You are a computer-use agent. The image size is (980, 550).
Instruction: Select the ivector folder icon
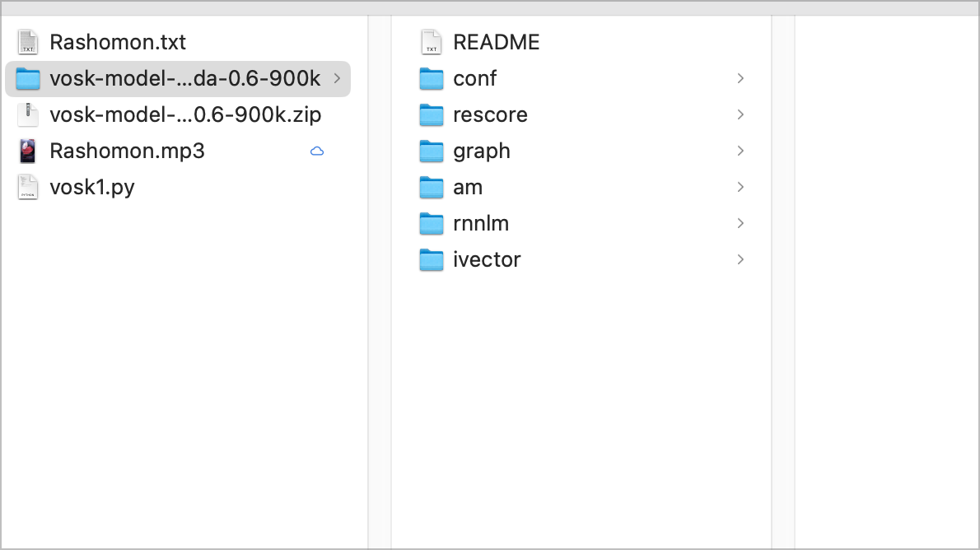point(432,260)
